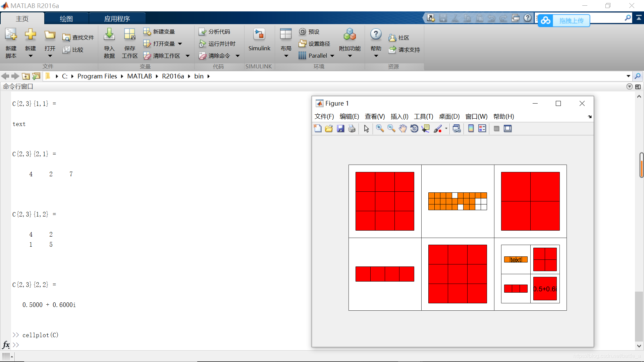
Task: Open the file with the folder icon
Action: [x=50, y=35]
